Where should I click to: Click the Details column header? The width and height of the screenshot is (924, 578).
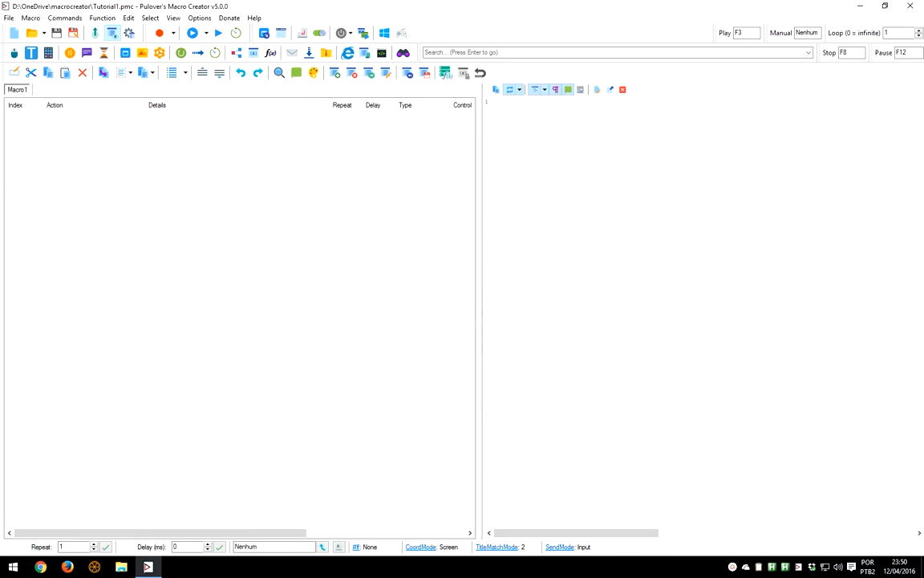pos(157,105)
